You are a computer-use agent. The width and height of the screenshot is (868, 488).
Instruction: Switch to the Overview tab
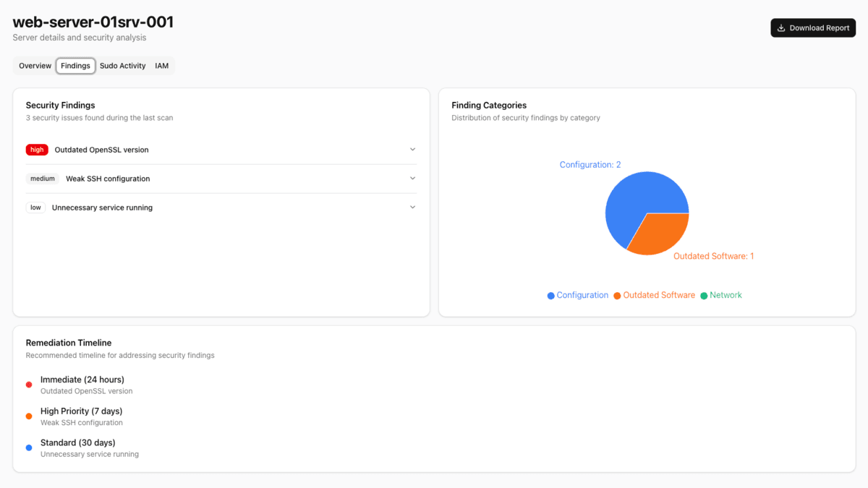coord(34,65)
